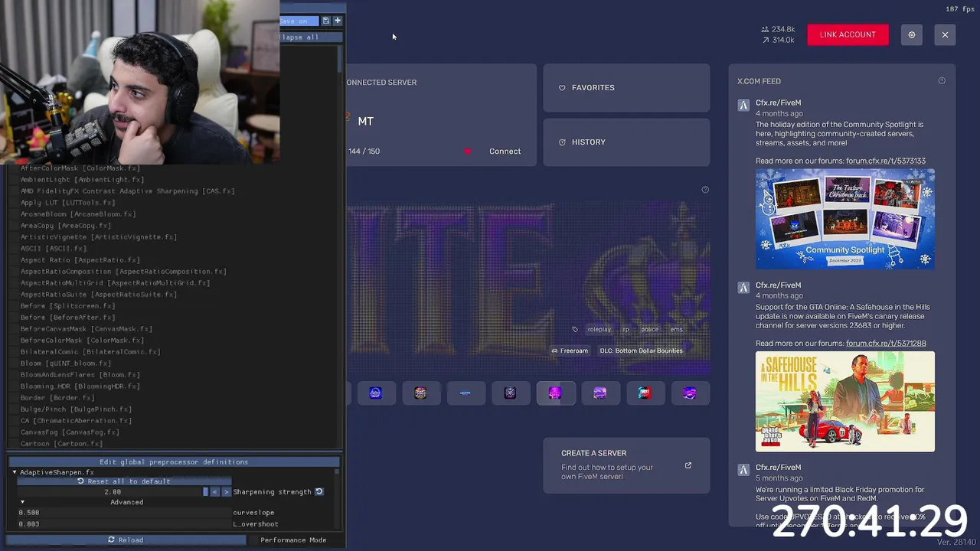Increase Sharpening strength with the > arrow
Screen dimensions: 980x551
[225, 491]
